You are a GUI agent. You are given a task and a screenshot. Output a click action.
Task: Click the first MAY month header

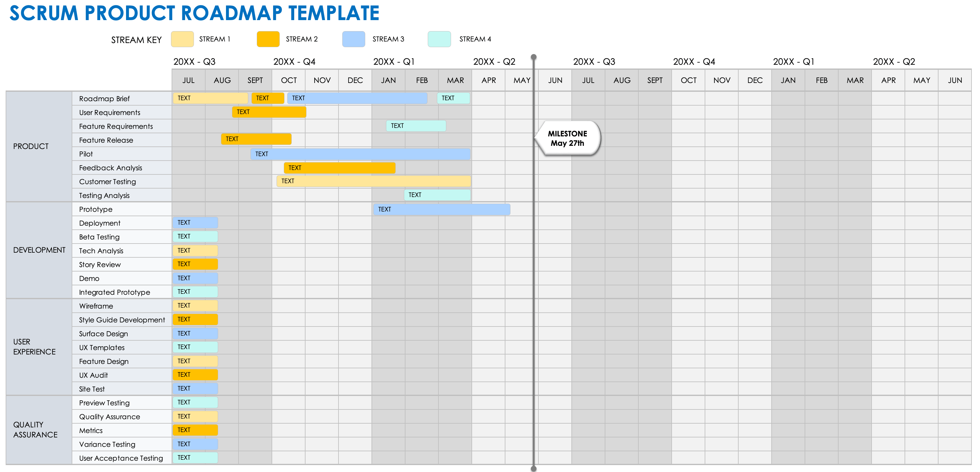coord(522,80)
